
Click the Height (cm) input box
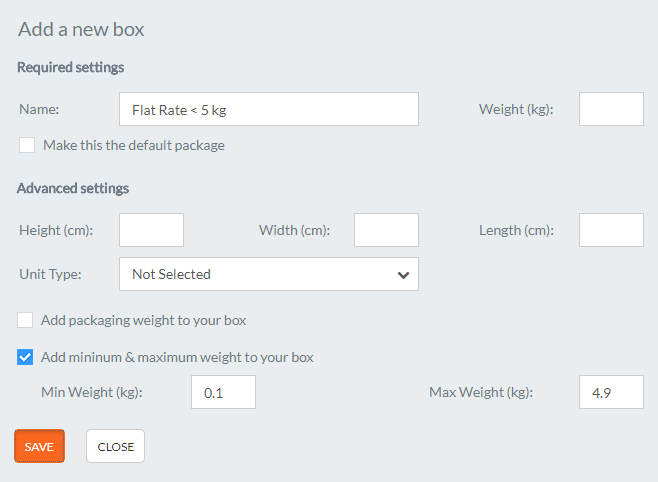151,230
